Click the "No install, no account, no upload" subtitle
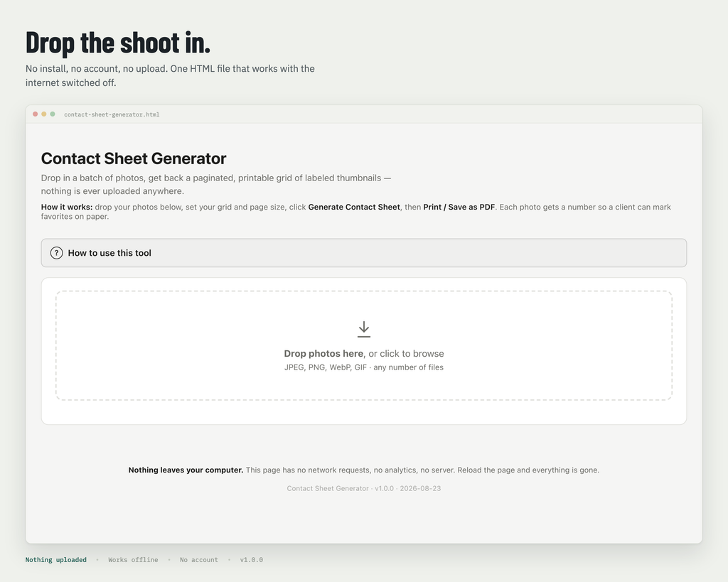The image size is (728, 582). [x=170, y=75]
